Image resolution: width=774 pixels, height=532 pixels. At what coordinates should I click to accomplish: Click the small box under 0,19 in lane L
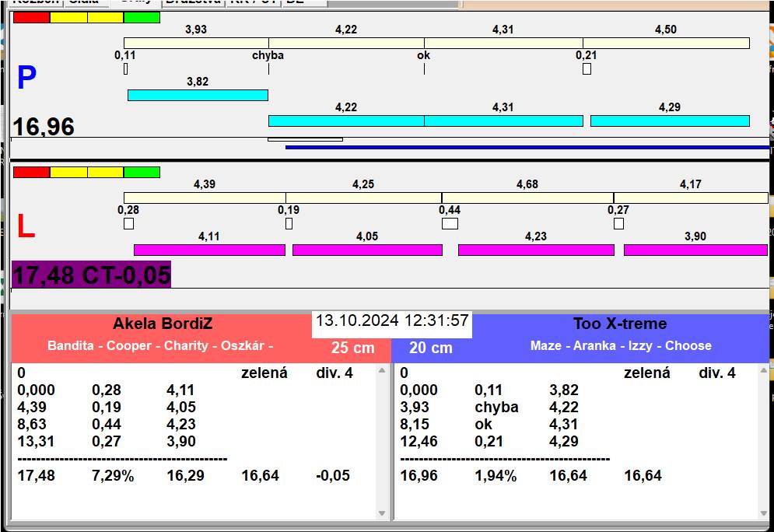coord(289,223)
